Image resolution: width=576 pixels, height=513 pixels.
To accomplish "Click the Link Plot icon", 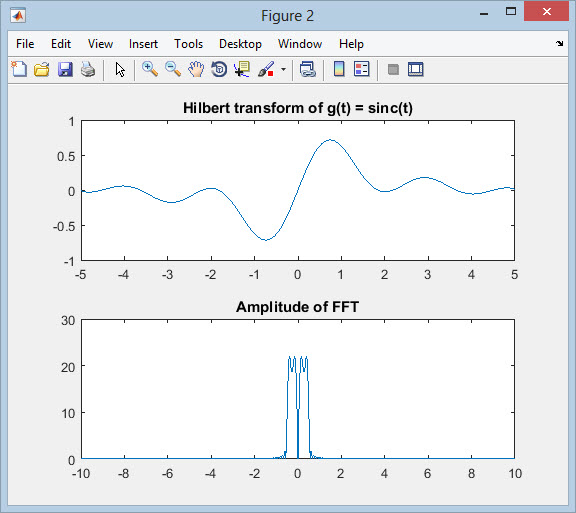I will tap(307, 69).
